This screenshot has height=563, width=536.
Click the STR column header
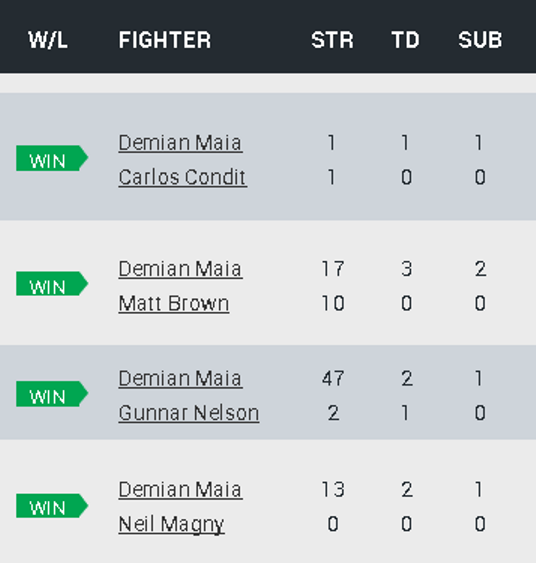pos(332,40)
